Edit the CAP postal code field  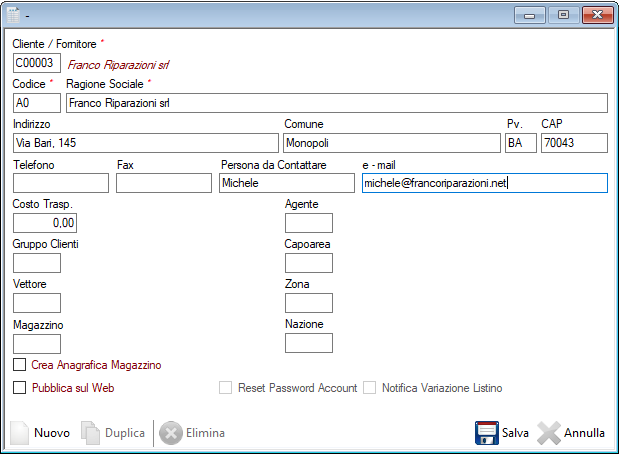click(574, 143)
